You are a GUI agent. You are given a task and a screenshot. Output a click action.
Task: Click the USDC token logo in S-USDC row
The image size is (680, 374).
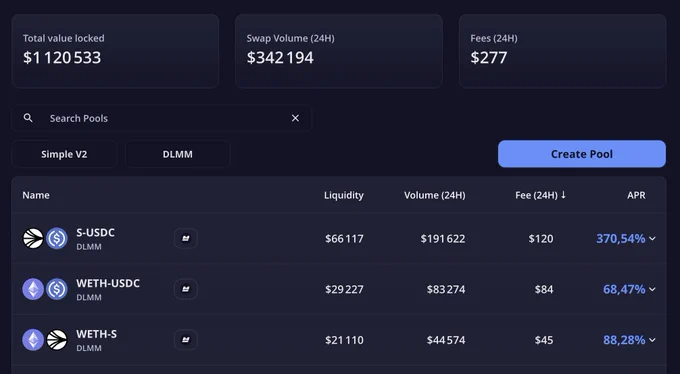(x=57, y=239)
